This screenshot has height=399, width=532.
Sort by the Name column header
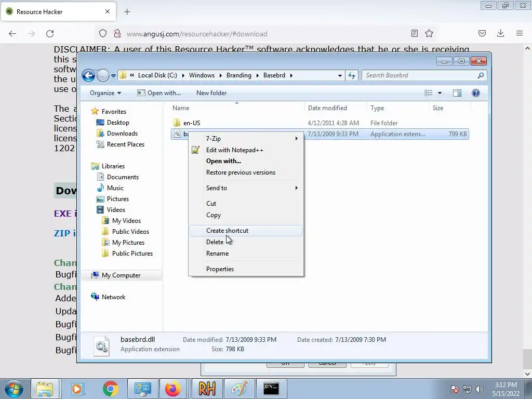(180, 108)
